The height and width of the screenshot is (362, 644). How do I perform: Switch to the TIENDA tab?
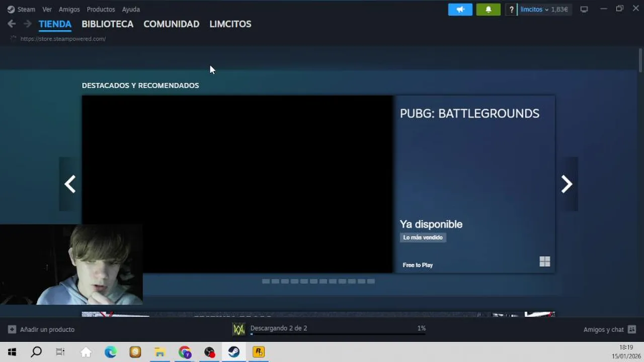point(55,24)
